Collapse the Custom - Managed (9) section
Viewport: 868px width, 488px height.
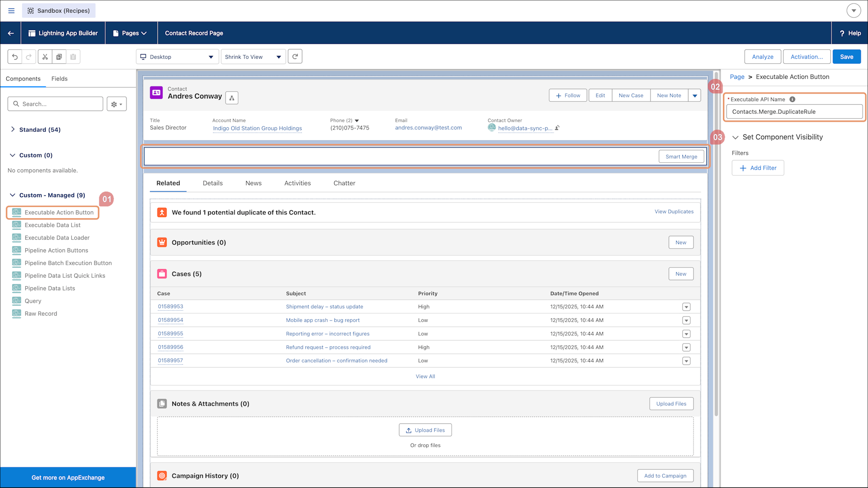click(x=12, y=195)
